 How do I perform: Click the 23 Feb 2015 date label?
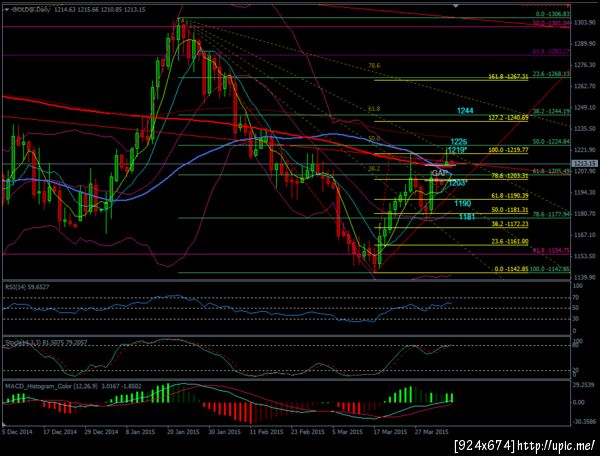tap(308, 432)
